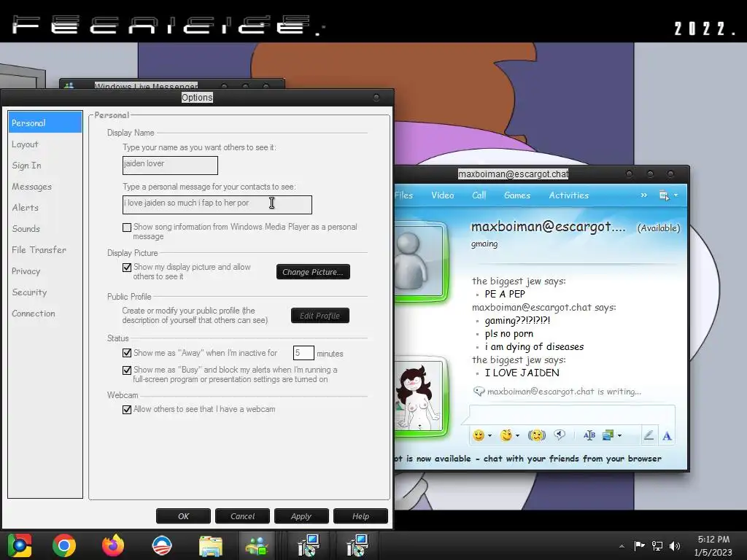The height and width of the screenshot is (560, 747).
Task: Expand the show menu dropdown arrow
Action: click(x=676, y=195)
